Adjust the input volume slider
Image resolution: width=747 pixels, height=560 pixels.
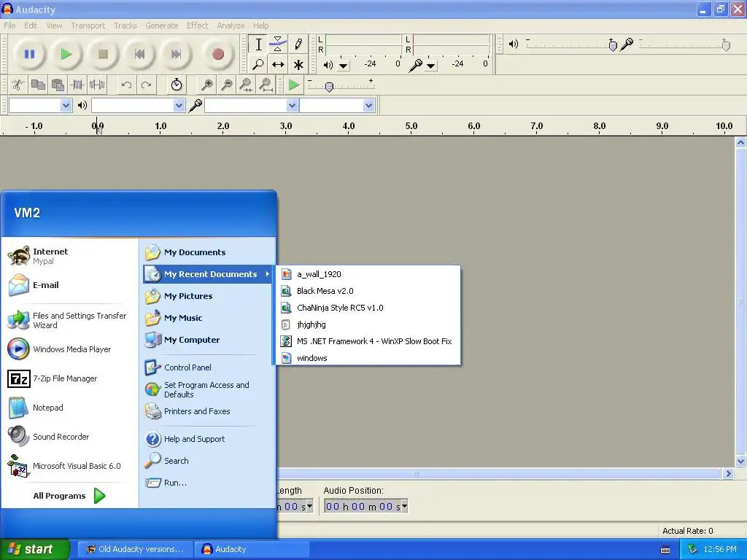726,45
